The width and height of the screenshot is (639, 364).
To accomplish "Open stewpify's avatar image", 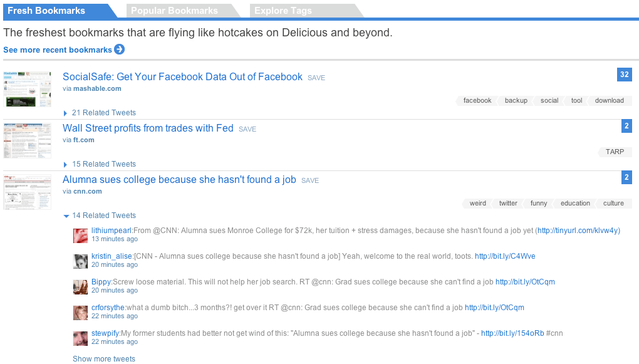I will (80, 338).
